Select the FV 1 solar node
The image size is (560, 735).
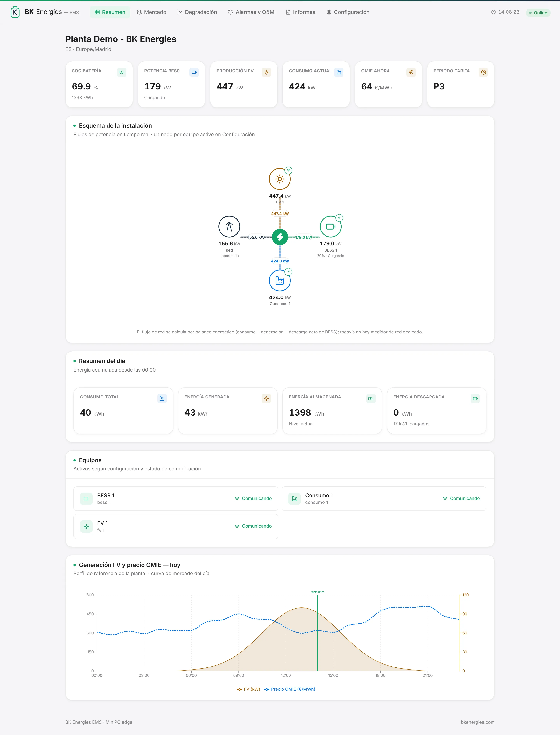pos(280,179)
